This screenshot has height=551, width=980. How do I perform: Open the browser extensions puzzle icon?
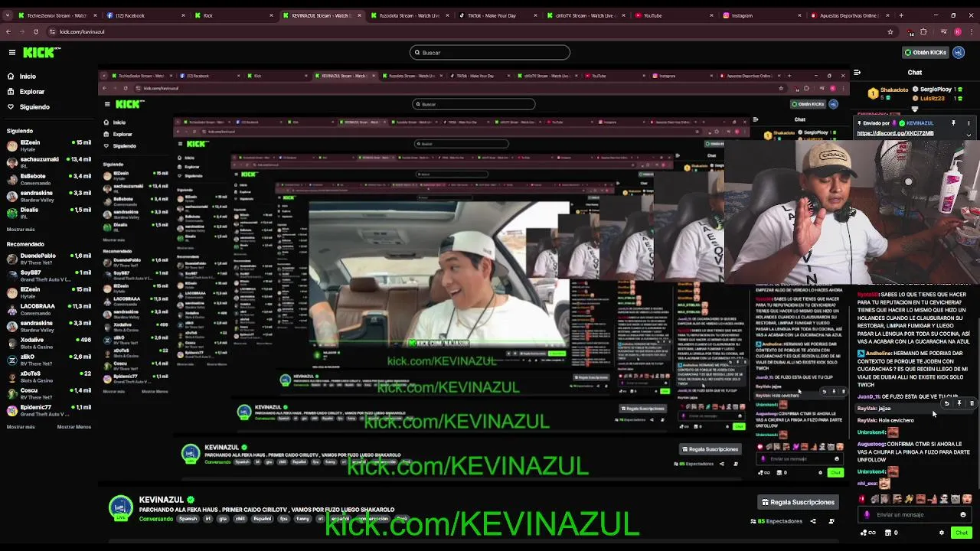923,32
